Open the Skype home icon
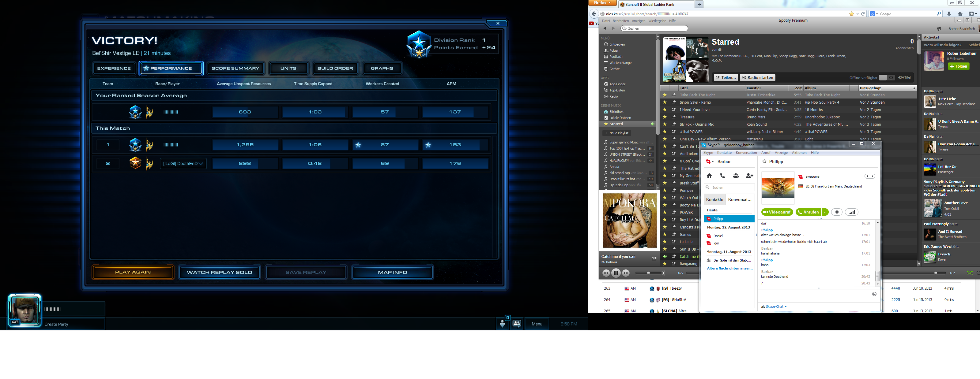The width and height of the screenshot is (980, 379). tap(709, 176)
